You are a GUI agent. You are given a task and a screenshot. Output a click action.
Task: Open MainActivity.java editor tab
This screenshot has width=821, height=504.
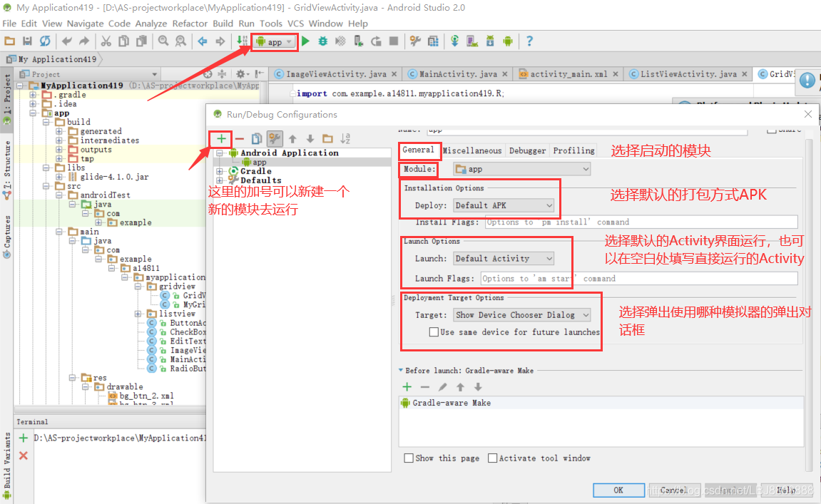click(457, 74)
